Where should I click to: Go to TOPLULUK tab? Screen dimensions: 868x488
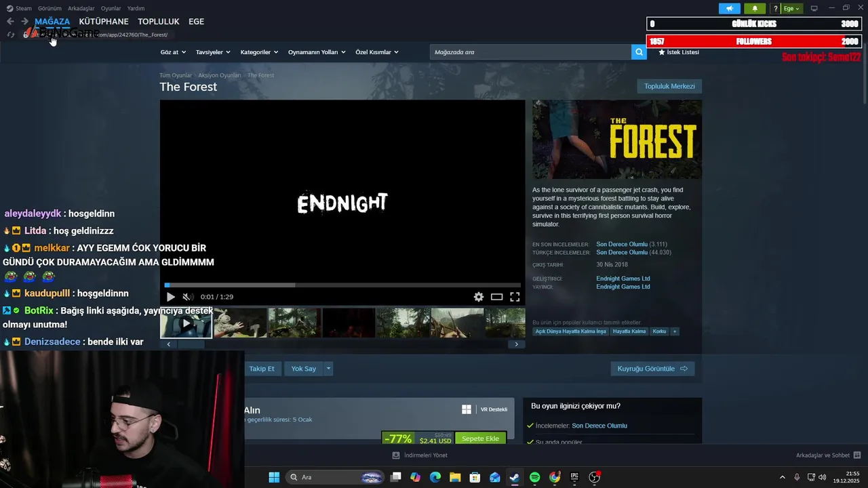point(159,22)
